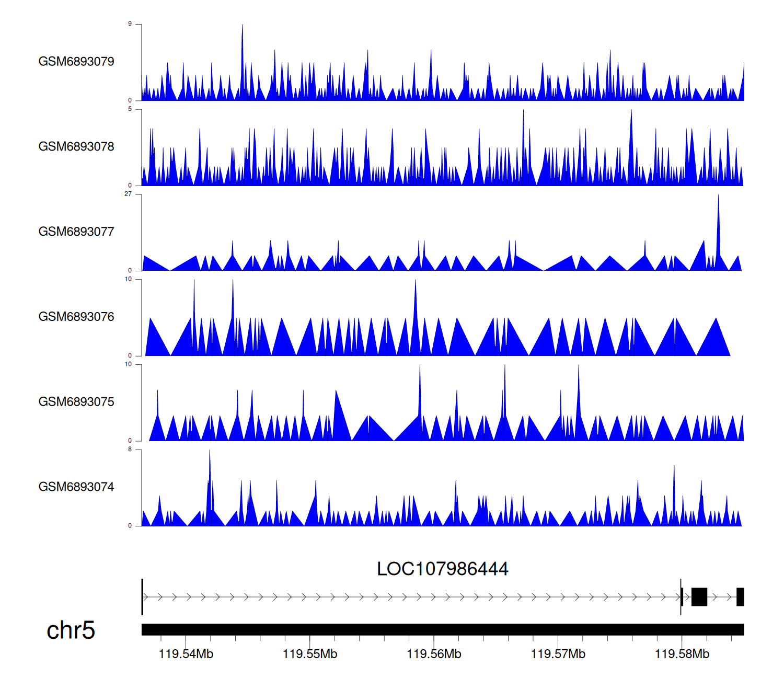
Task: Click the LOC107986444 gene name
Action: tap(442, 569)
